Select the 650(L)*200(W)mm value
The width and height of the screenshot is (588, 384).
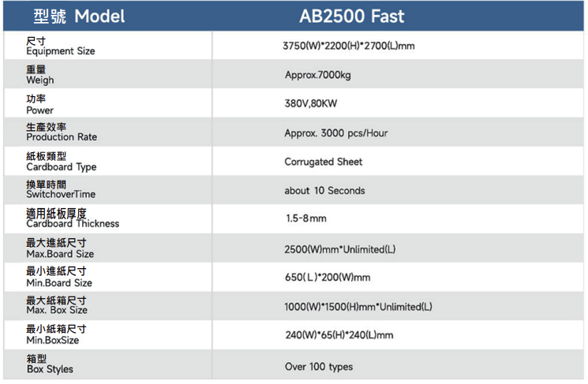coord(328,278)
